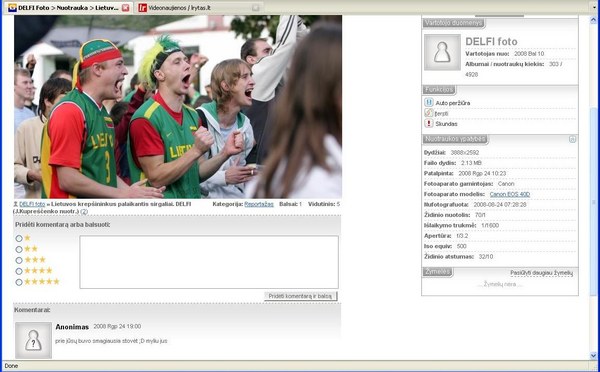The height and width of the screenshot is (372, 600).
Task: Select the five-star rating radio button
Action: (x=19, y=282)
